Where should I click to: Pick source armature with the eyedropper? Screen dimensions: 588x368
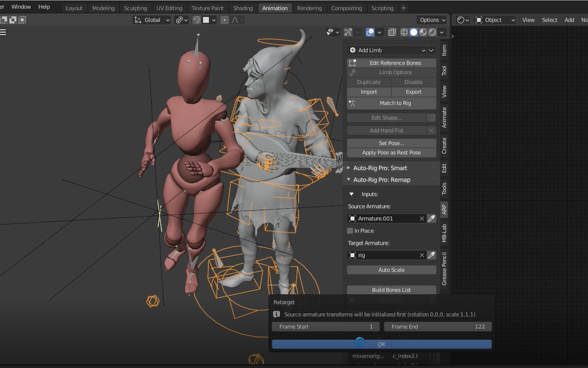(x=431, y=218)
